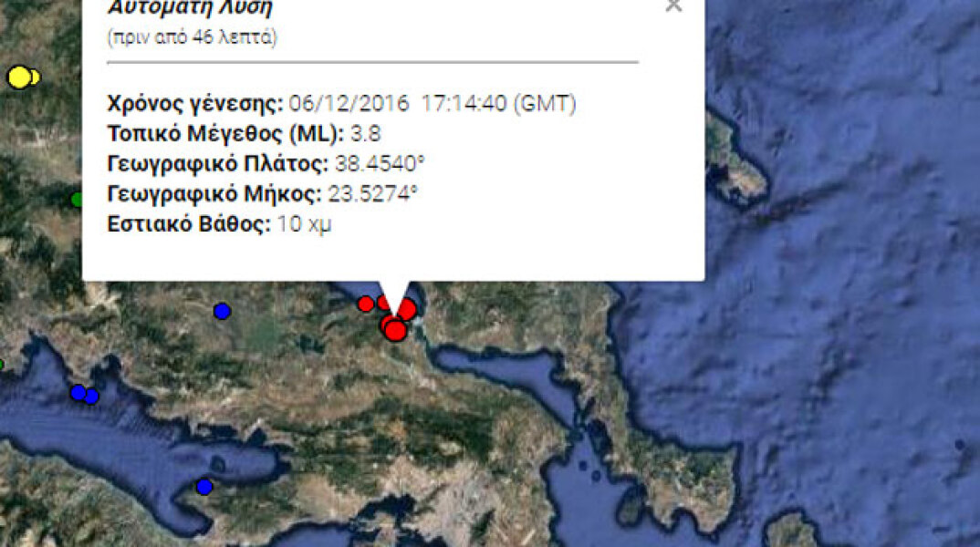This screenshot has width=980, height=547.
Task: Click the green marker beside the popup edge
Action: (x=77, y=200)
